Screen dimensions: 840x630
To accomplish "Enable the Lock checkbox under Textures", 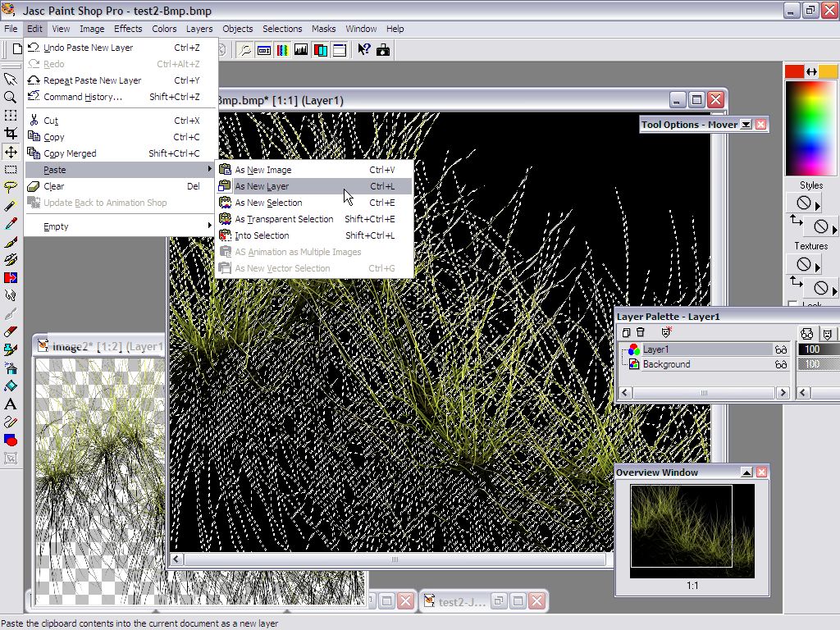I will (792, 305).
